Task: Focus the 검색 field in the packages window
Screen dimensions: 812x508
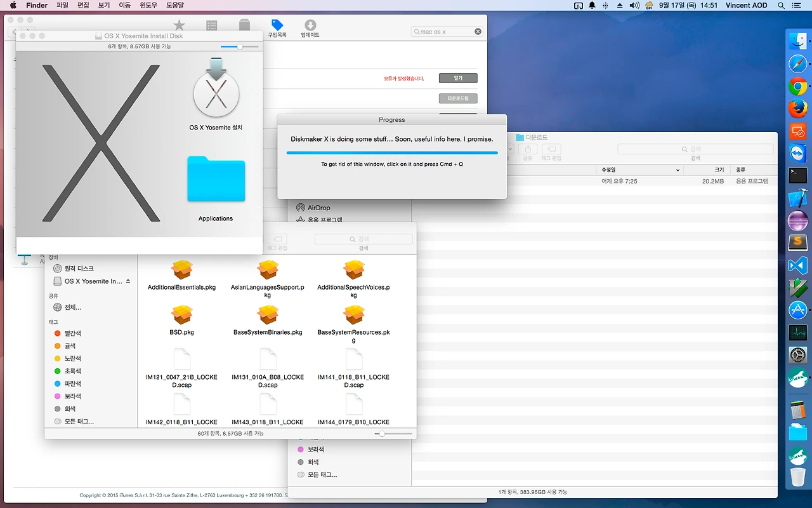Action: tap(363, 239)
